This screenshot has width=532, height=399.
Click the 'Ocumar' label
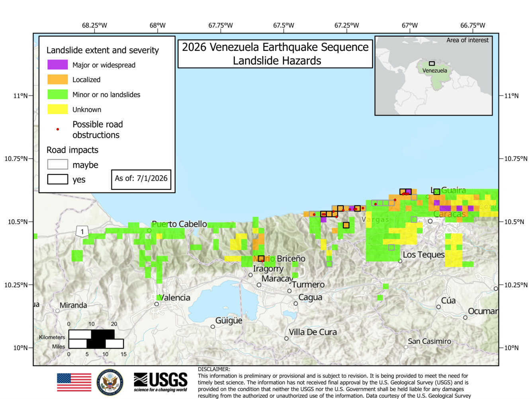pyautogui.click(x=483, y=311)
